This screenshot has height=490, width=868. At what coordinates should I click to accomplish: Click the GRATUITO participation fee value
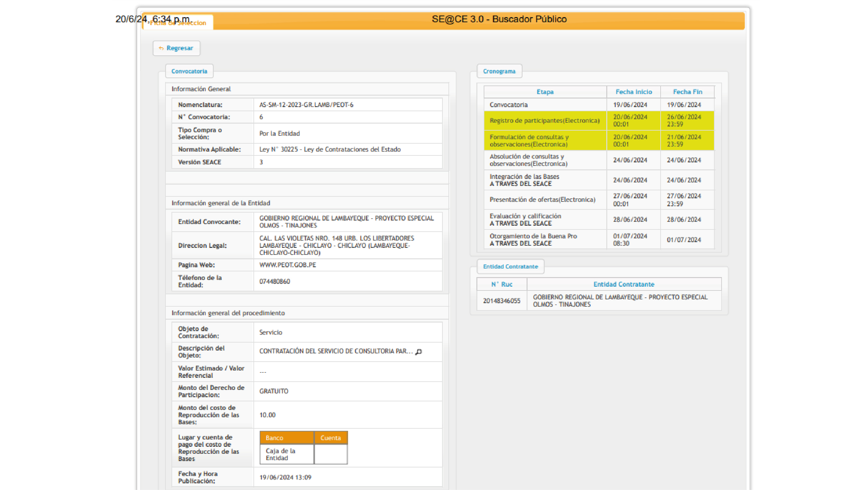(x=273, y=391)
